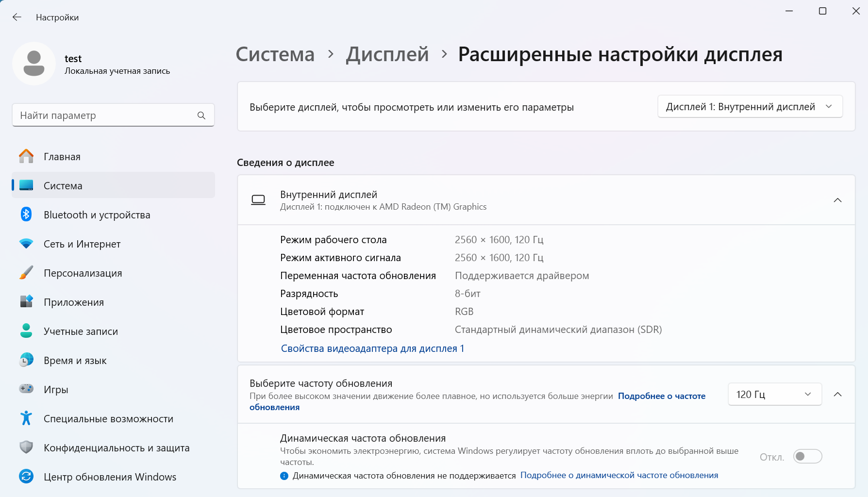Click the Accessibility figure icon
This screenshot has height=497, width=868.
(26, 418)
